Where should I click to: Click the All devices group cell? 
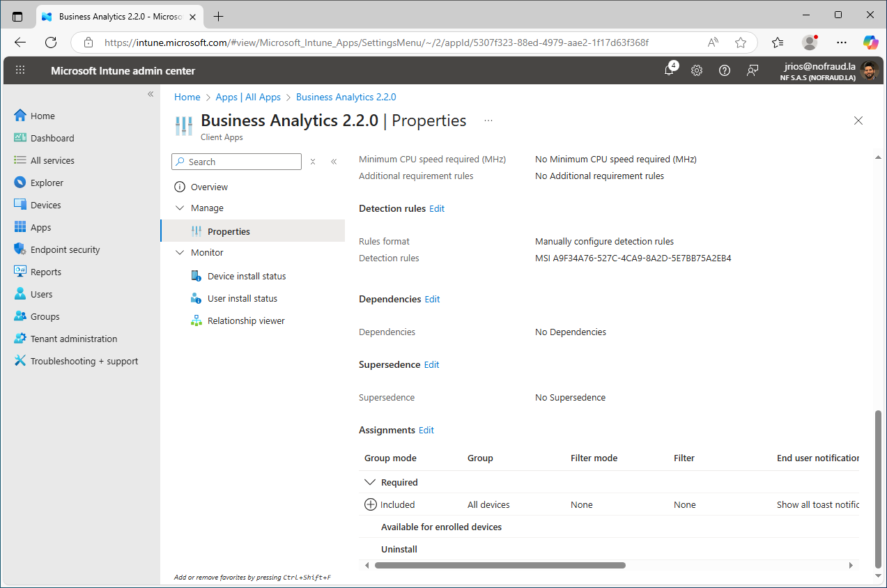[488, 504]
